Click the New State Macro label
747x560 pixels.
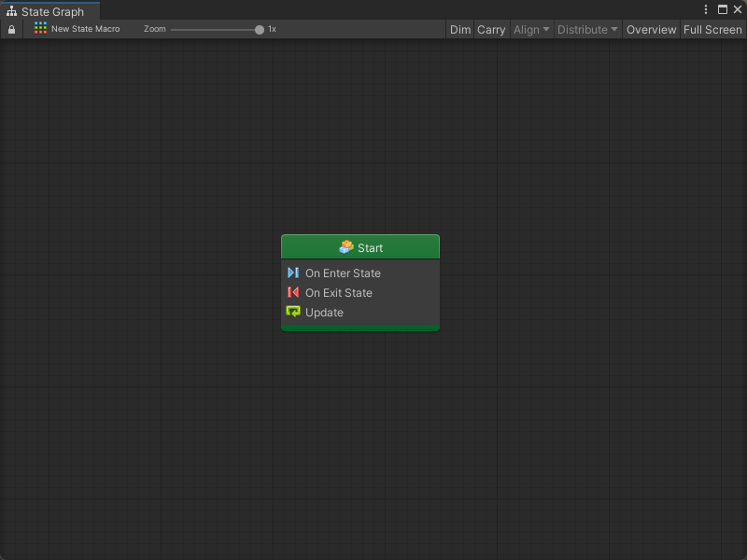click(85, 29)
